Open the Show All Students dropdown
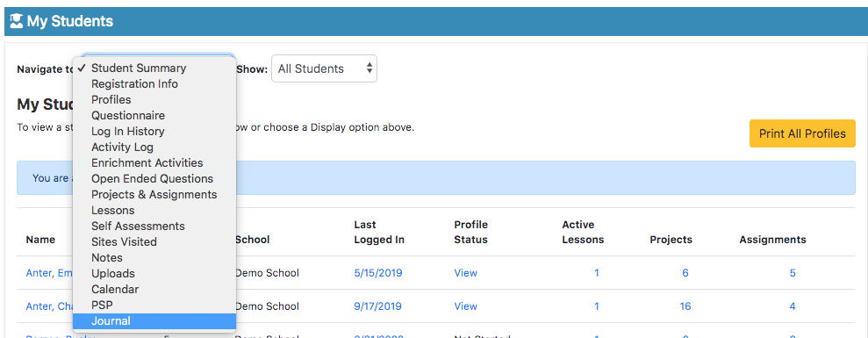 tap(324, 68)
